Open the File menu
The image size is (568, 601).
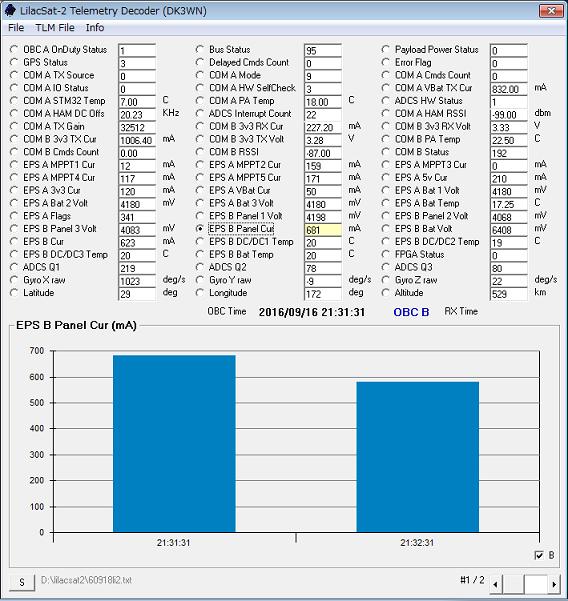(x=16, y=28)
